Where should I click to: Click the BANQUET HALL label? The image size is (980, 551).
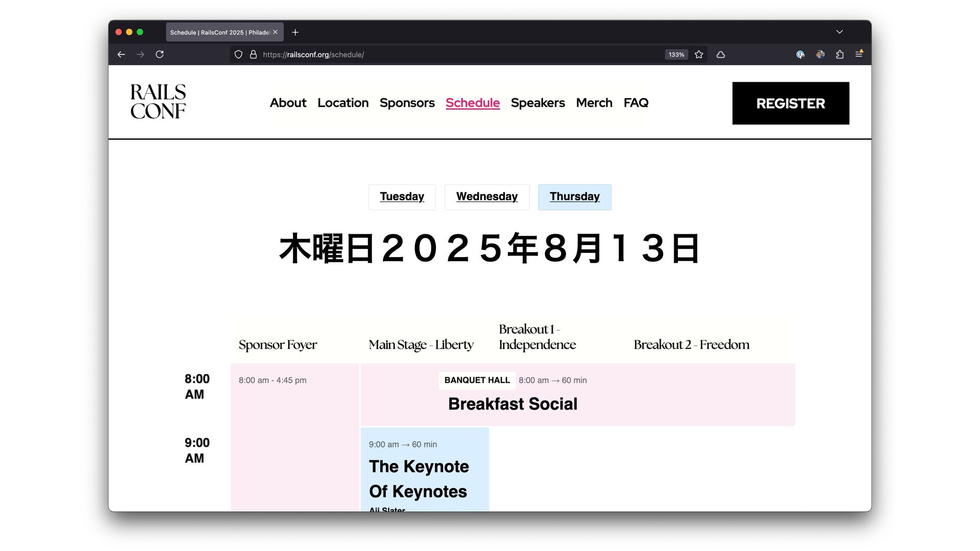tap(477, 380)
